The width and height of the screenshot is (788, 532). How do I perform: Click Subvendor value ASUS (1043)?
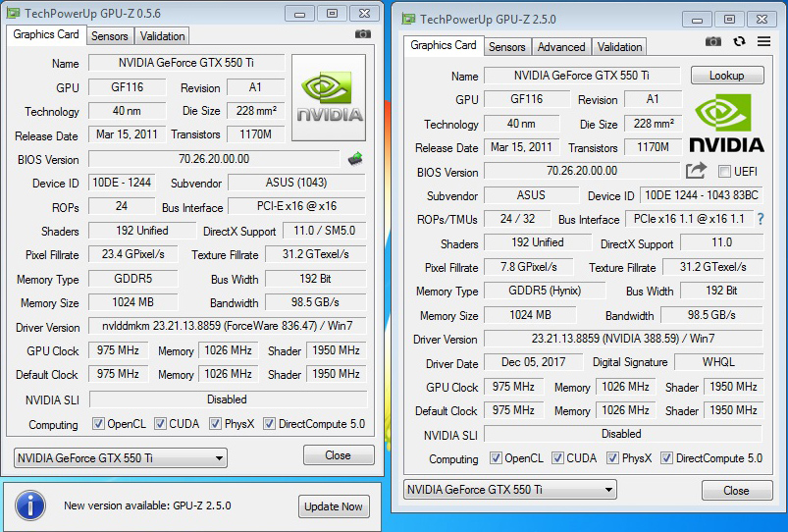(x=296, y=183)
